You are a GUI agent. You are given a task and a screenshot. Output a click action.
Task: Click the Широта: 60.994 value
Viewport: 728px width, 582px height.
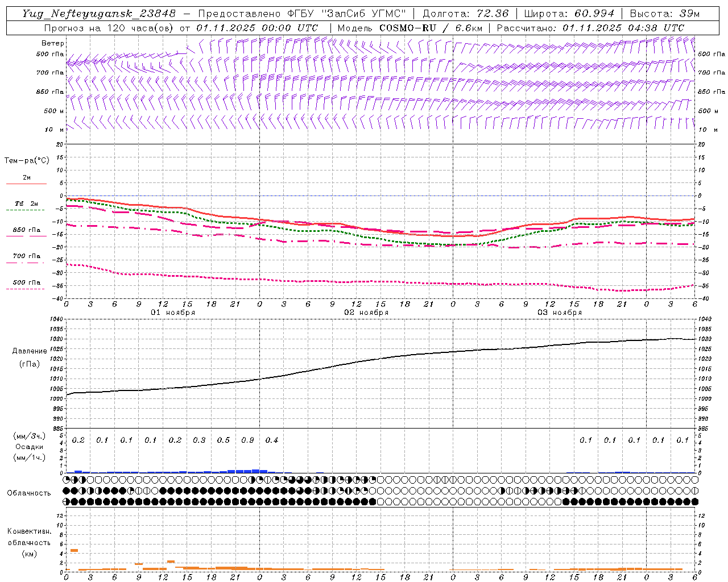569,14
